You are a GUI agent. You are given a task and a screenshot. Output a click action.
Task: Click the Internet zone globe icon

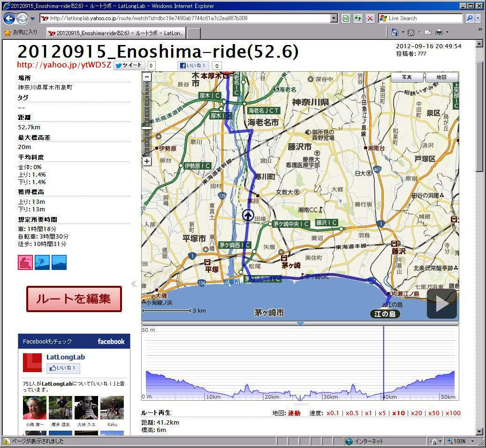(x=349, y=441)
